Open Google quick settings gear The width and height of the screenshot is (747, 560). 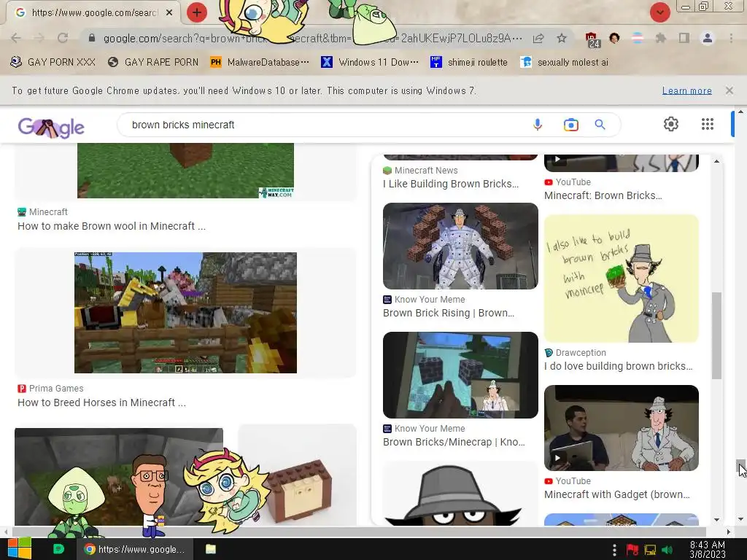tap(671, 124)
